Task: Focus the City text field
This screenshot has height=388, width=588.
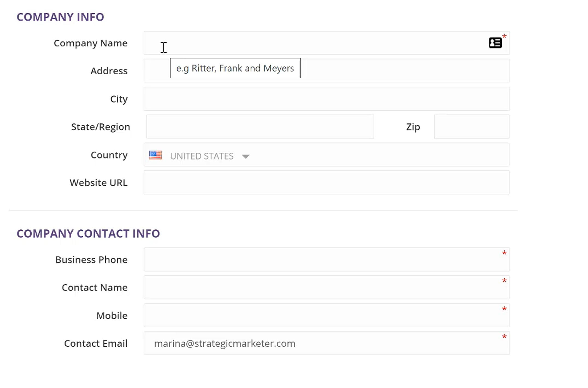Action: (x=326, y=99)
